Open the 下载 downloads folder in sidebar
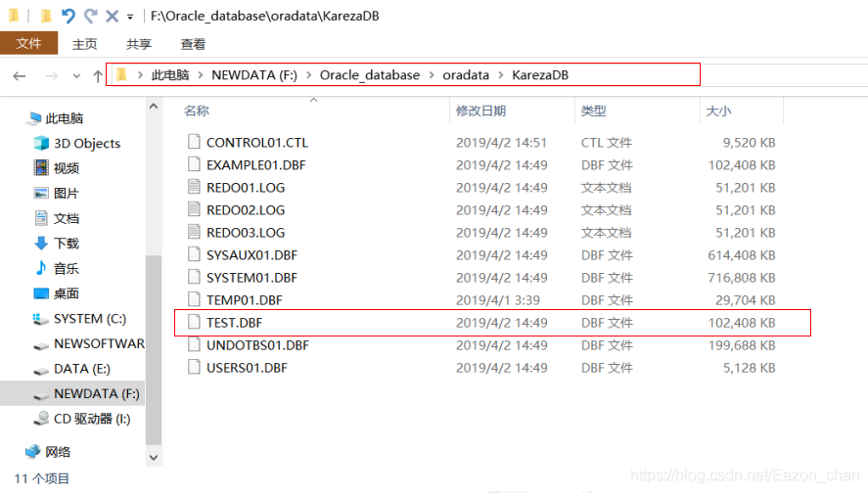This screenshot has width=868, height=493. pos(41,243)
